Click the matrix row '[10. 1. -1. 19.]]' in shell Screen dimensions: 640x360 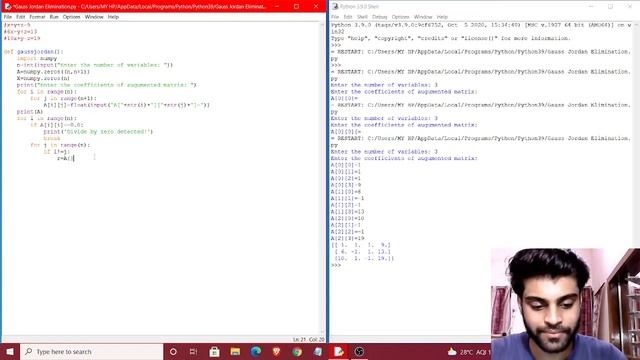(x=364, y=258)
